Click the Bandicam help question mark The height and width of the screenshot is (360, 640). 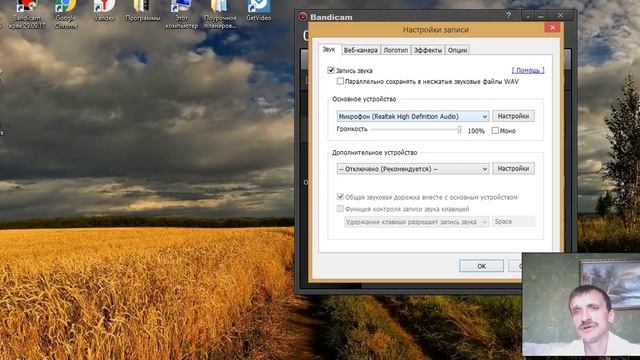(x=508, y=16)
